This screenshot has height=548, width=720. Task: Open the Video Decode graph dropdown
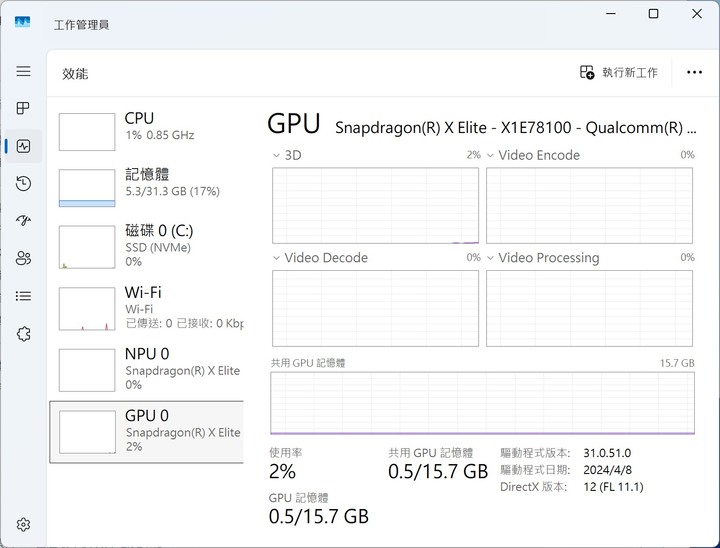coord(277,258)
